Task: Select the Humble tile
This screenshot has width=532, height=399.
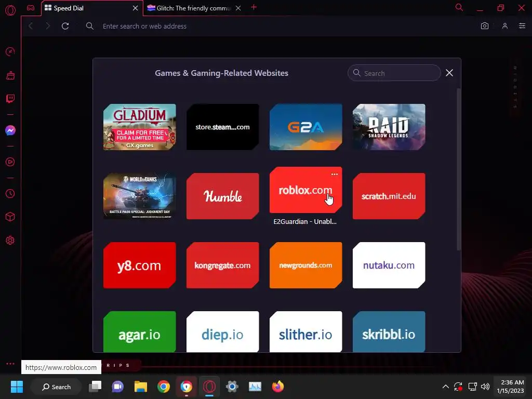Action: click(222, 196)
